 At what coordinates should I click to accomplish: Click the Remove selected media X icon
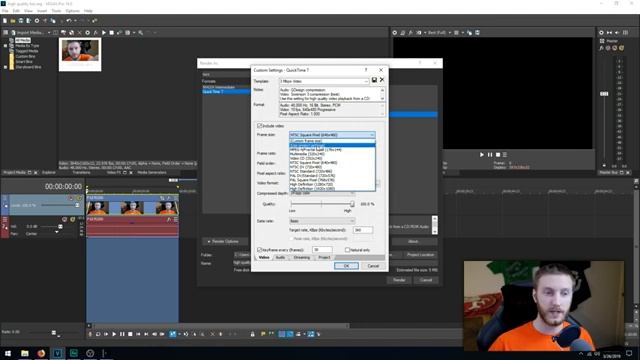(80, 33)
